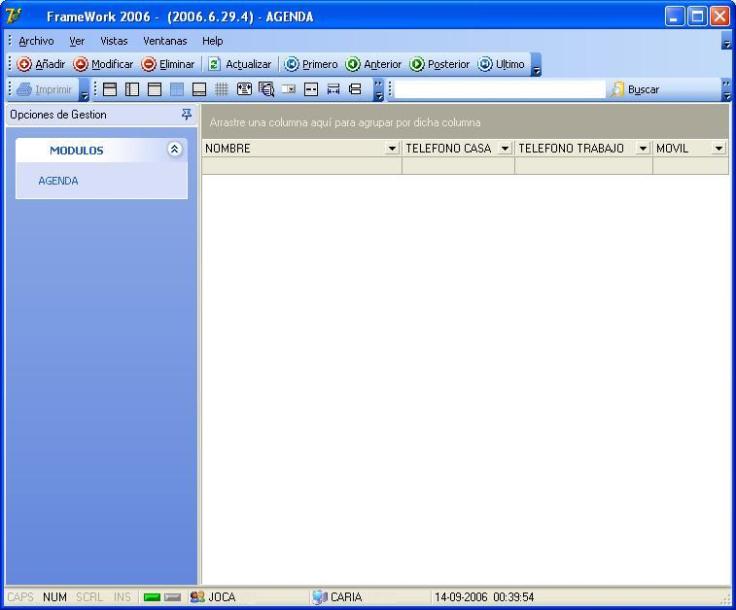The width and height of the screenshot is (736, 610).
Task: Select the grid view layout icon
Action: pyautogui.click(x=222, y=90)
